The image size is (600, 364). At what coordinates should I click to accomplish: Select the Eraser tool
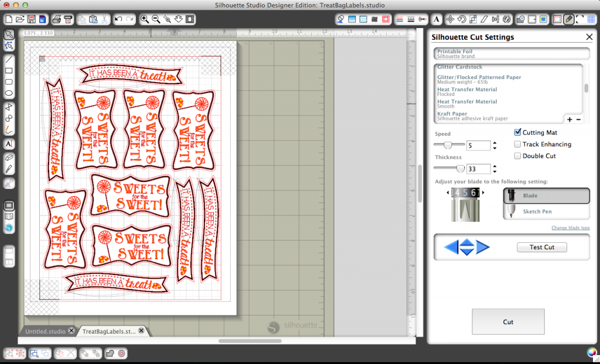(9, 157)
